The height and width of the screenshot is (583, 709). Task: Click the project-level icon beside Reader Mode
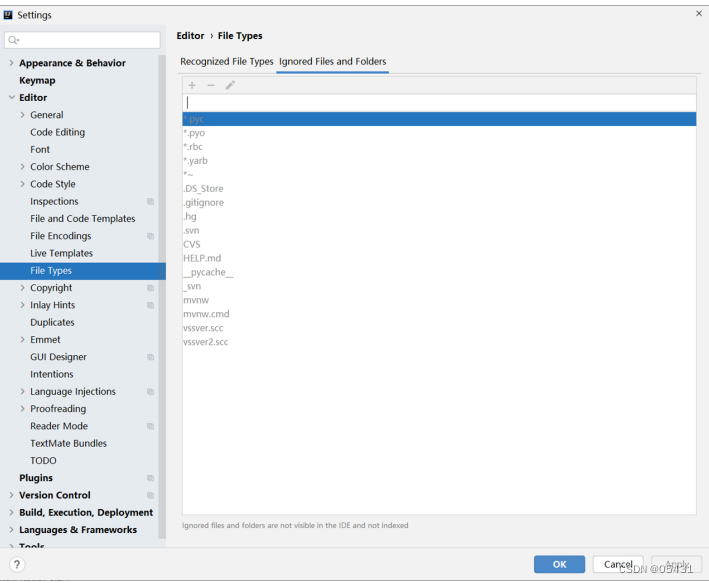151,427
